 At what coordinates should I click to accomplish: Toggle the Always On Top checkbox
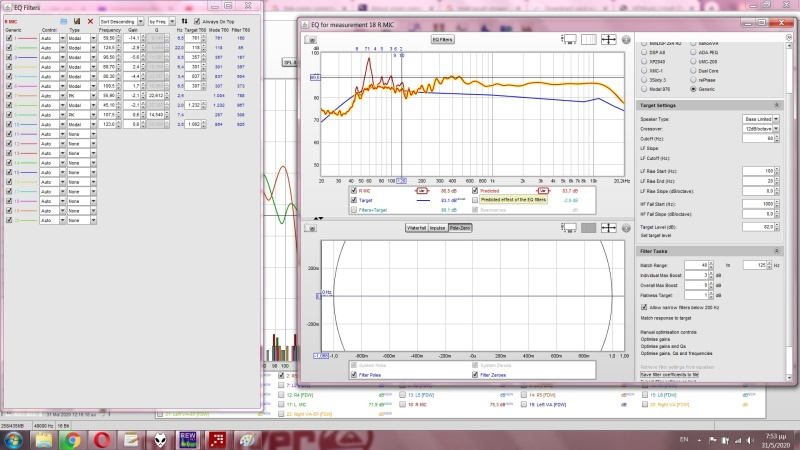(x=198, y=20)
